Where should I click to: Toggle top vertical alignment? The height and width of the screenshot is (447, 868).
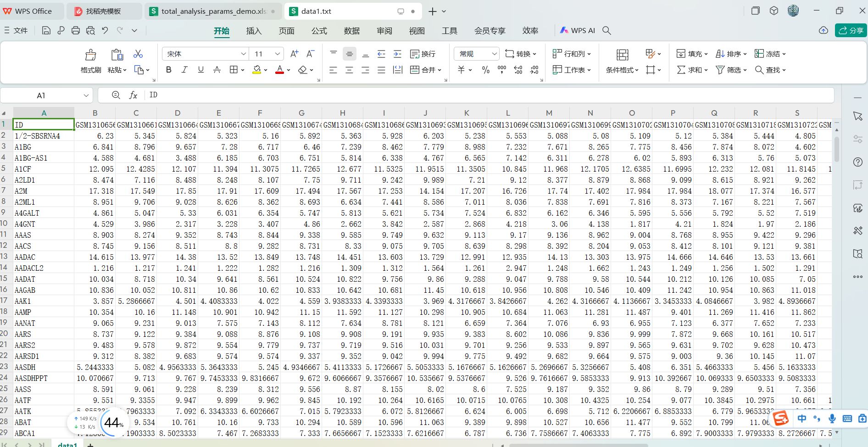point(334,54)
